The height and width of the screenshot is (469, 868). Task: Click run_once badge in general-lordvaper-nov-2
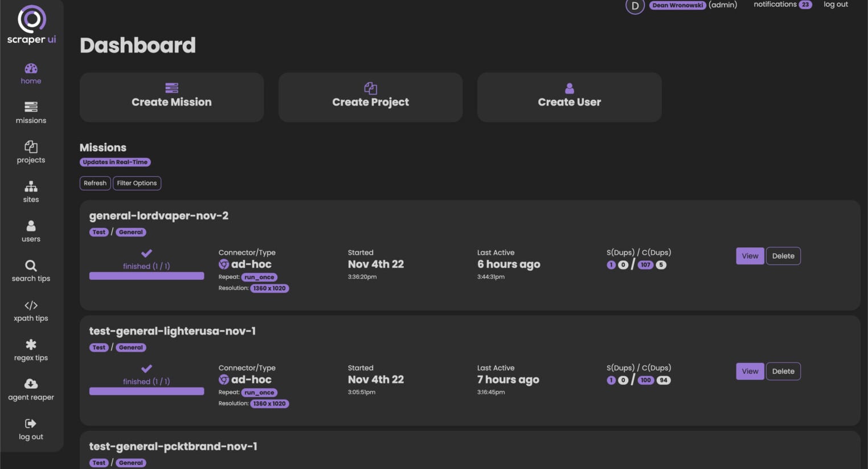[x=259, y=278]
